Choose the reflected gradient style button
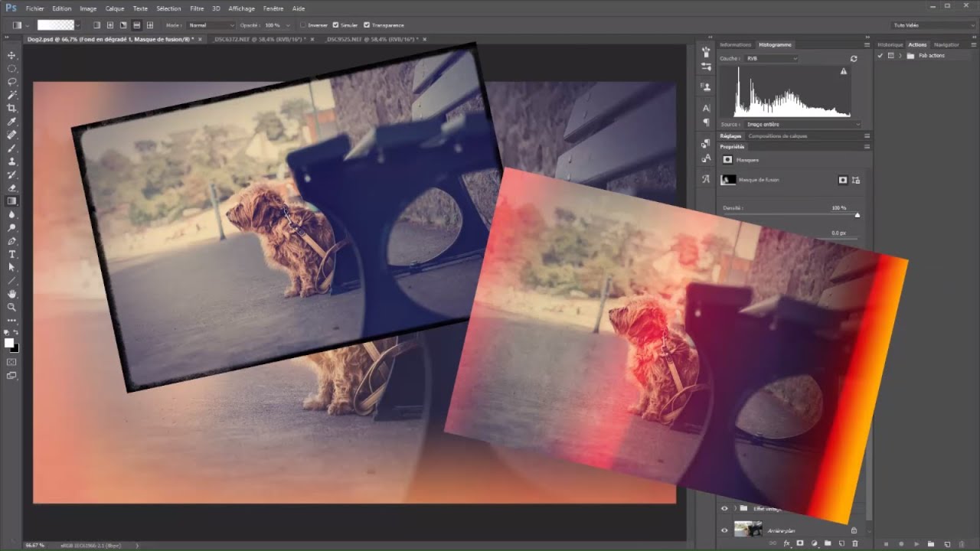Screen dimensions: 980x551 136,25
